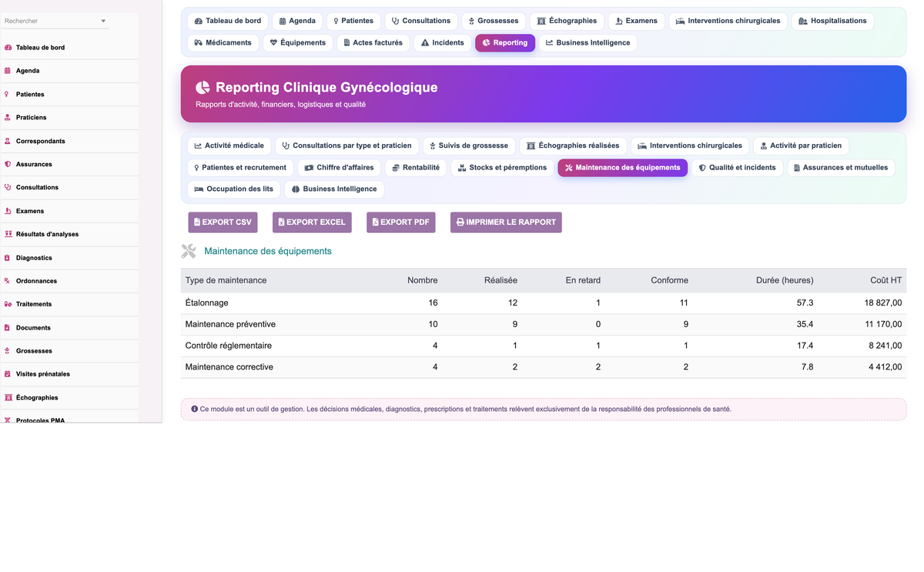This screenshot has height=572, width=924.
Task: Click the Examens microscope icon in sidebar
Action: [8, 211]
